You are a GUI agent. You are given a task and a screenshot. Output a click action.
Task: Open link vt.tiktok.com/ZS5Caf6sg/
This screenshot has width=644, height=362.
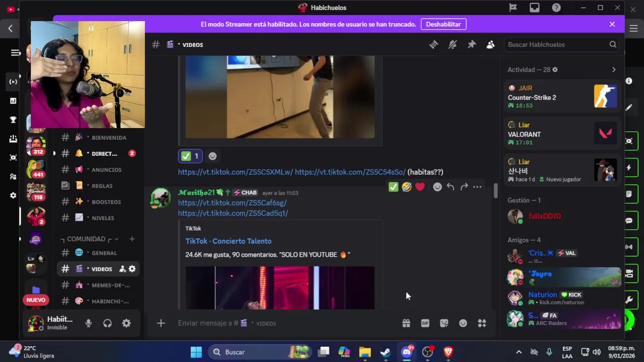[232, 203]
